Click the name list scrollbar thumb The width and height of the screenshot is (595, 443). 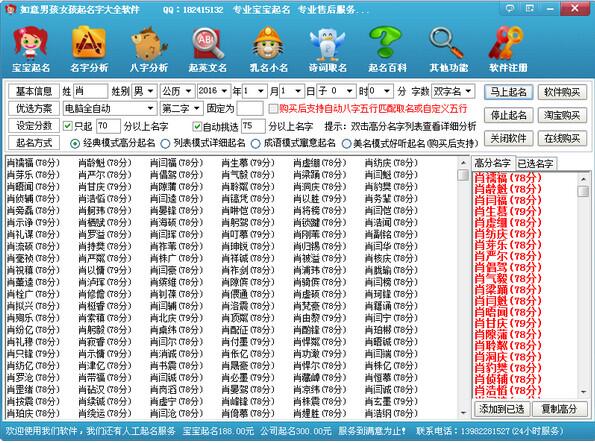click(463, 175)
